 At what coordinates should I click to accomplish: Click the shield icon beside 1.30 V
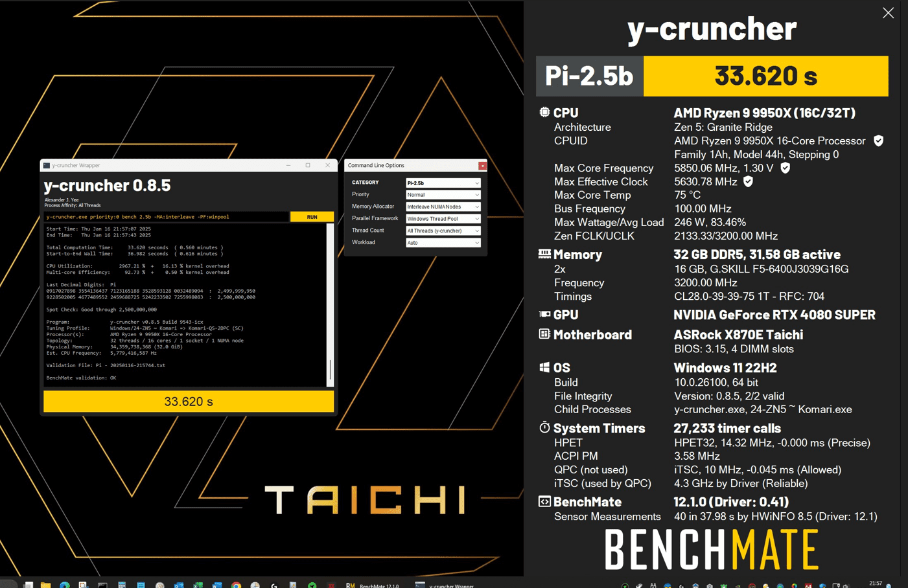click(x=785, y=168)
